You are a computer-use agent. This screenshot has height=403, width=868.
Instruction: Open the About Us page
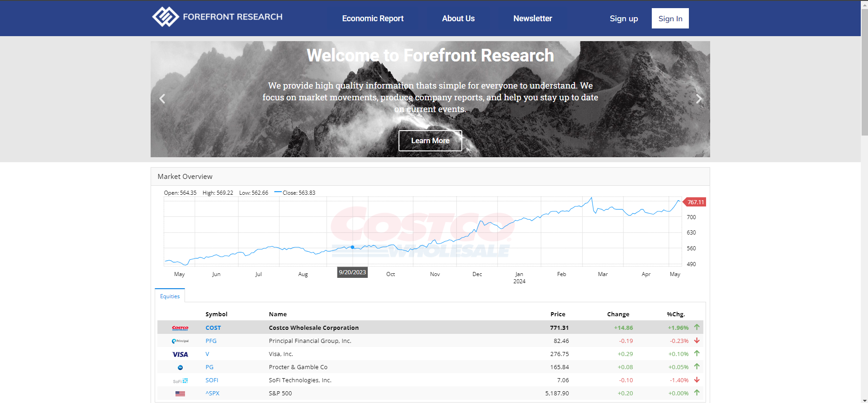tap(458, 19)
